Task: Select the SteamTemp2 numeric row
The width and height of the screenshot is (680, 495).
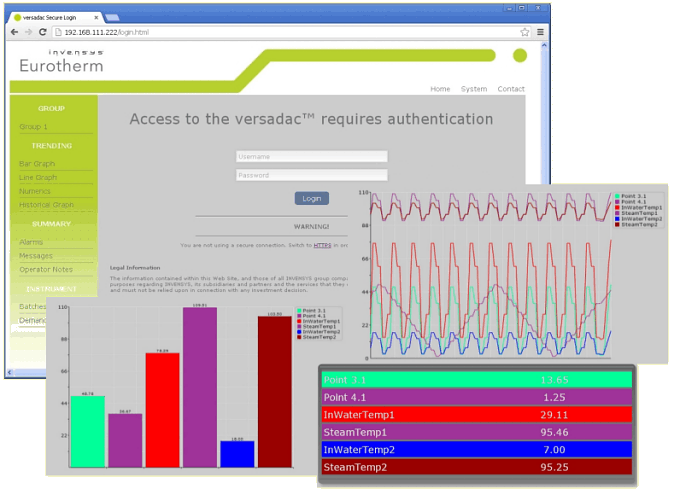Action: click(477, 467)
